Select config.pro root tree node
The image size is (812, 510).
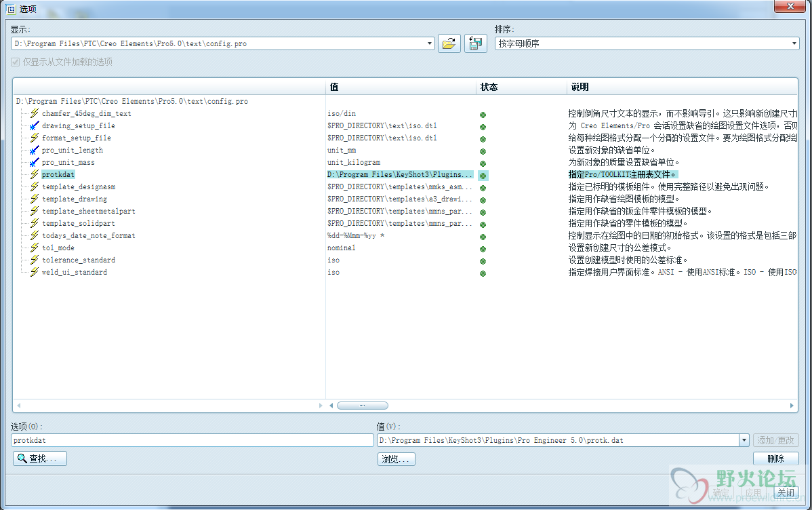tap(132, 101)
